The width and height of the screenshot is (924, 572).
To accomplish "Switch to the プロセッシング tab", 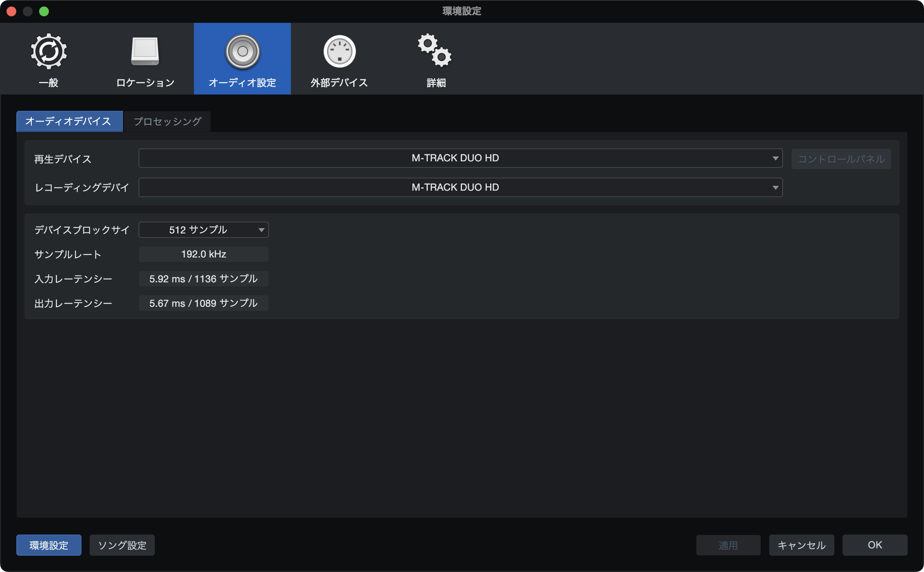I will pyautogui.click(x=167, y=121).
